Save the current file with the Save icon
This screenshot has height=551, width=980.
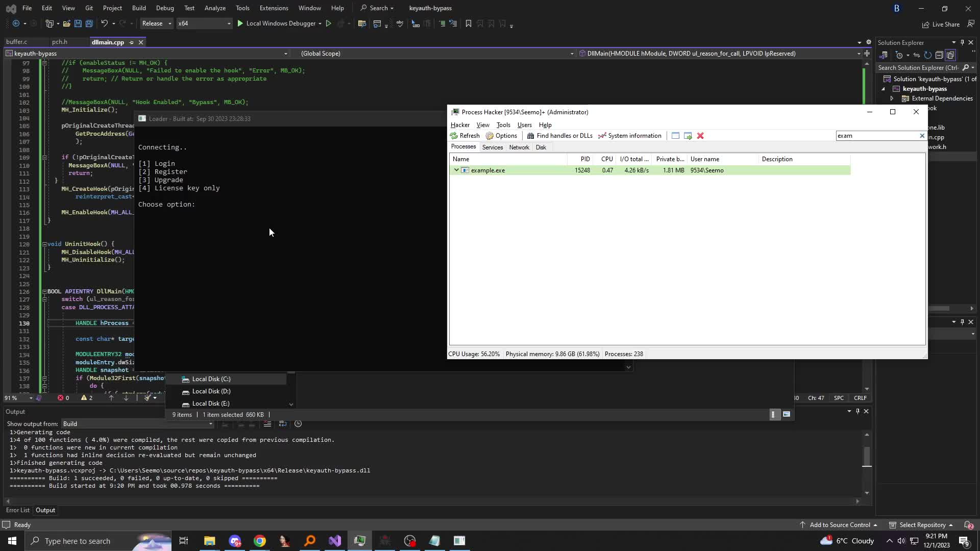pyautogui.click(x=78, y=23)
